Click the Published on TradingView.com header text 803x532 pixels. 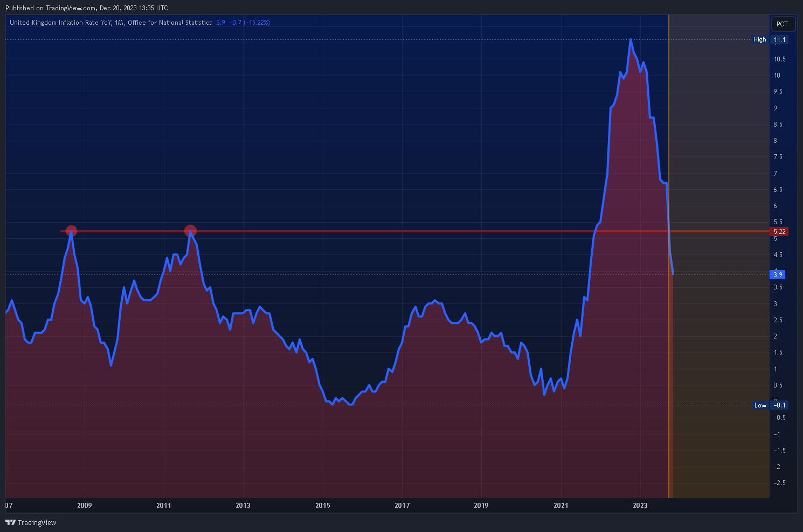(x=87, y=8)
